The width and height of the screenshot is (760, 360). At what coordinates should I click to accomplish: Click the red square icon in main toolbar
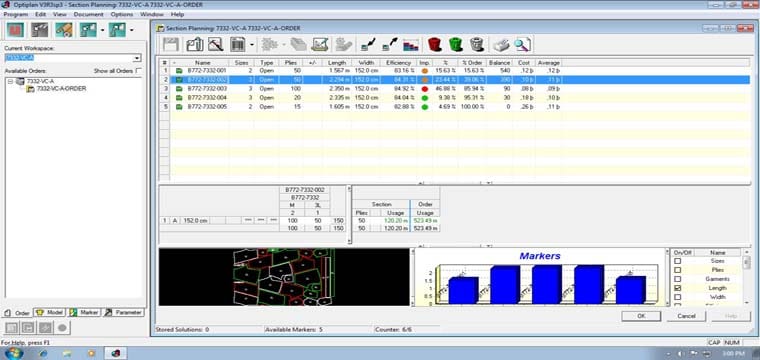16,30
